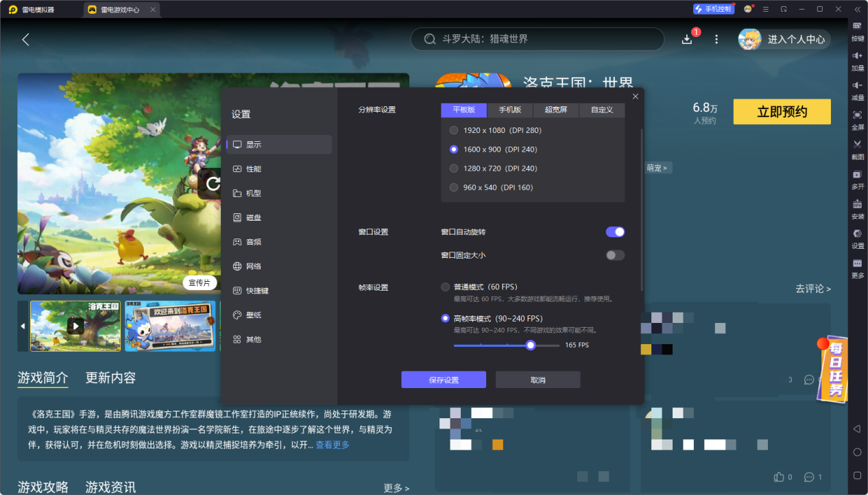Select the 1920 x 1080 resolution option
Viewport: 868px width, 495px height.
click(454, 130)
